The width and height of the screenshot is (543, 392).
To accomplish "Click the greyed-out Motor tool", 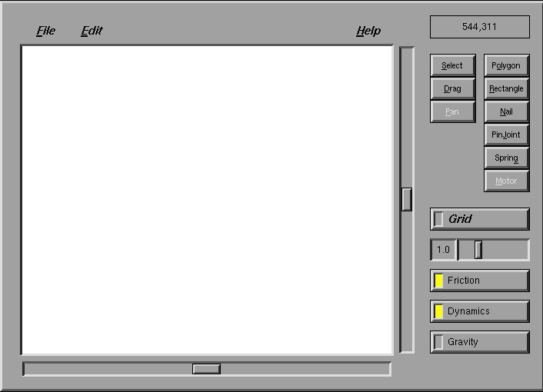I will click(506, 181).
